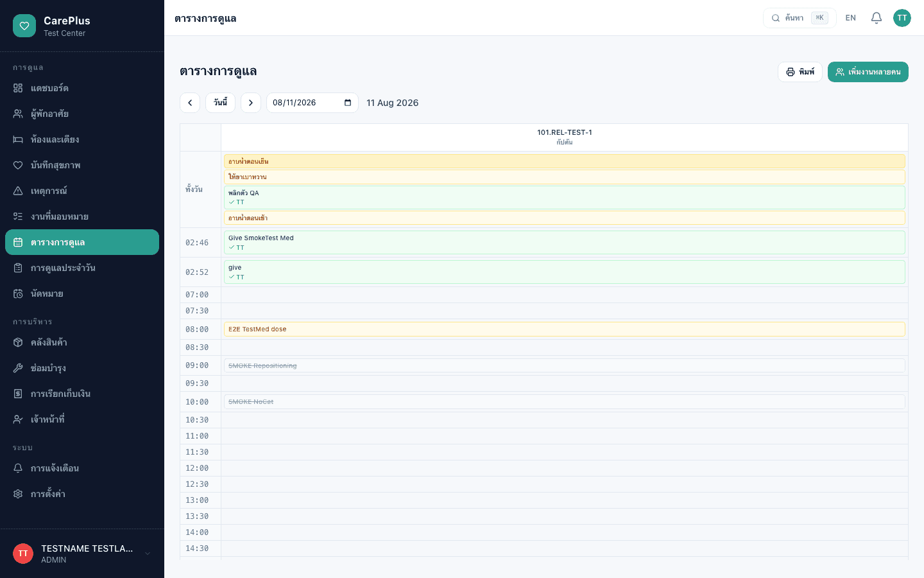The height and width of the screenshot is (578, 924).
Task: Click the การตั้งค่า gear icon
Action: click(x=18, y=494)
